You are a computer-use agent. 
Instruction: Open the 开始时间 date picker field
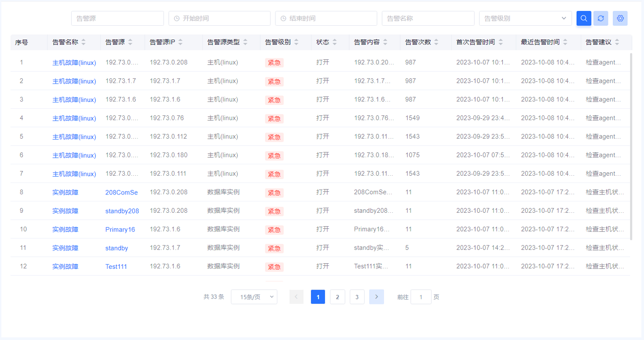[219, 18]
